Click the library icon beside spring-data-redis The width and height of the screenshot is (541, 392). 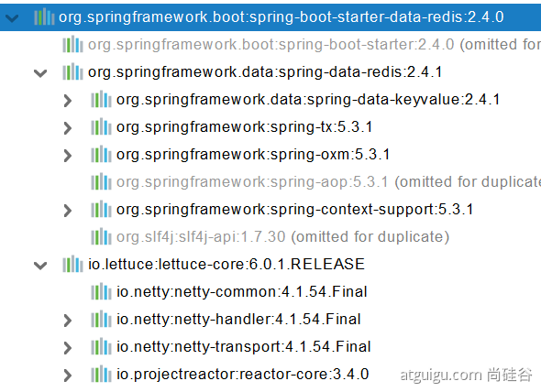(72, 72)
